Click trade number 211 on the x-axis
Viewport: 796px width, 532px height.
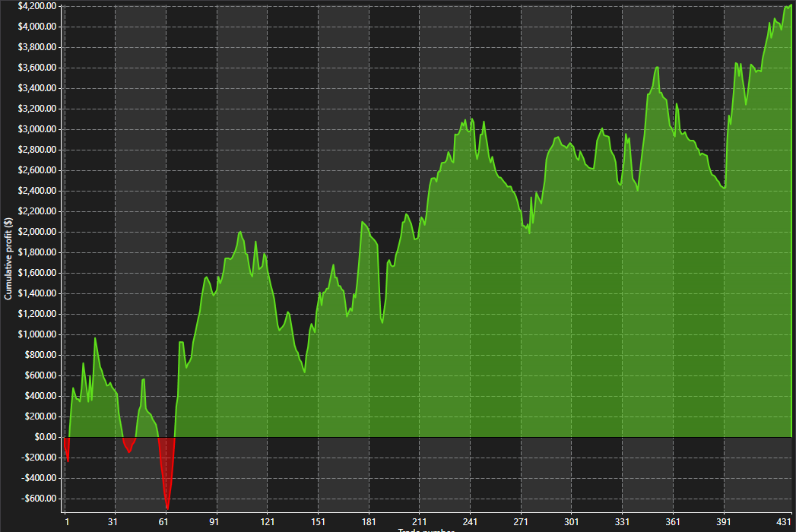(420, 522)
